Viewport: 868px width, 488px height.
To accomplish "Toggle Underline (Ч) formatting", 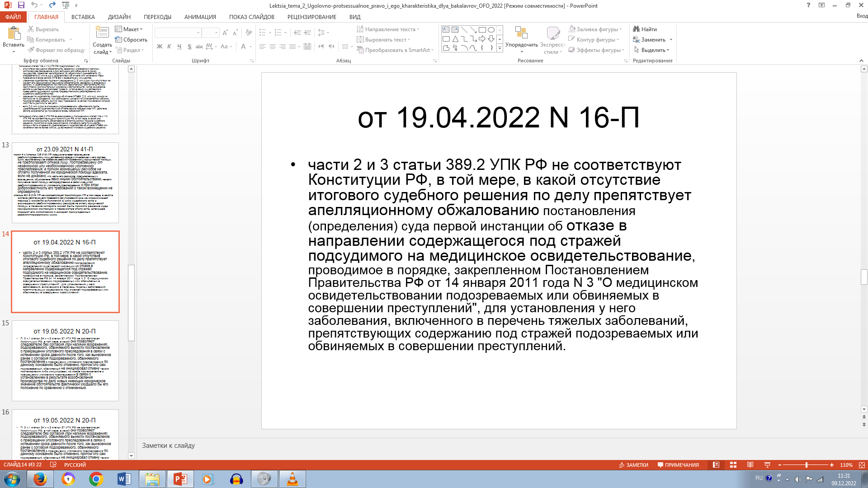I will (x=179, y=47).
